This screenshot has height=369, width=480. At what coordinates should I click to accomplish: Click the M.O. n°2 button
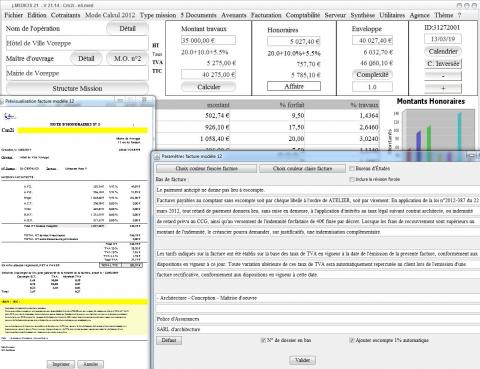pos(127,59)
